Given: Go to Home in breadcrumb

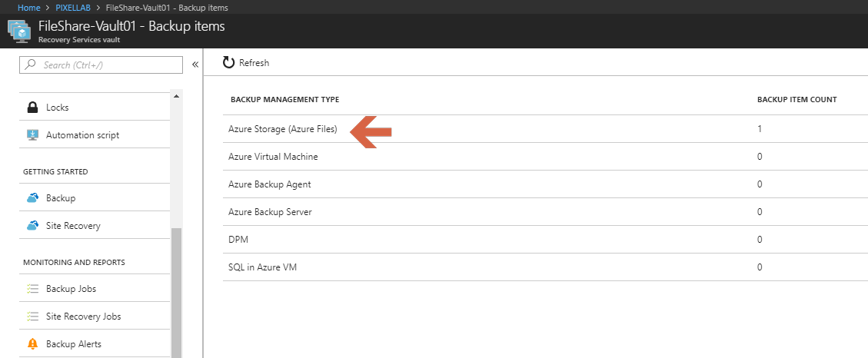Looking at the screenshot, I should 29,7.
